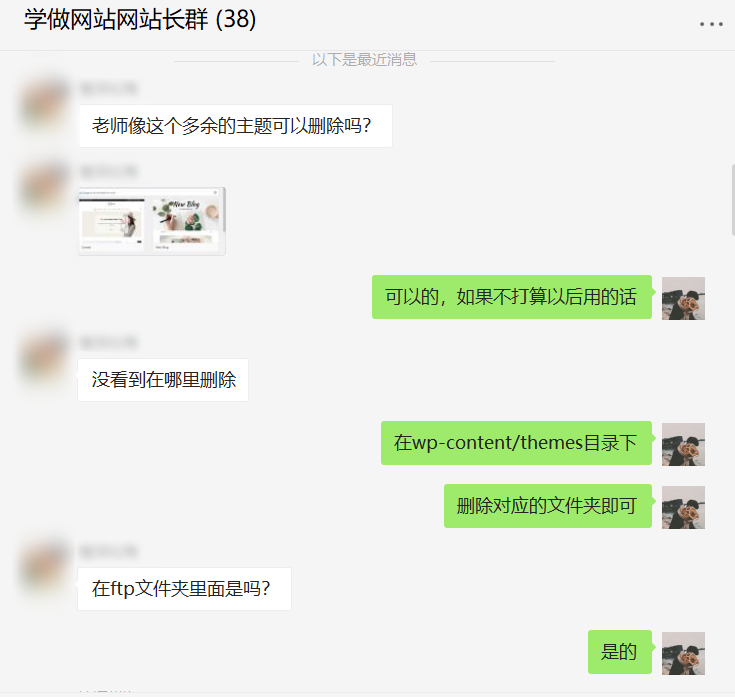Screen dimensions: 735x697
Task: Click own avatar beside 可以的 reply
Action: [683, 299]
